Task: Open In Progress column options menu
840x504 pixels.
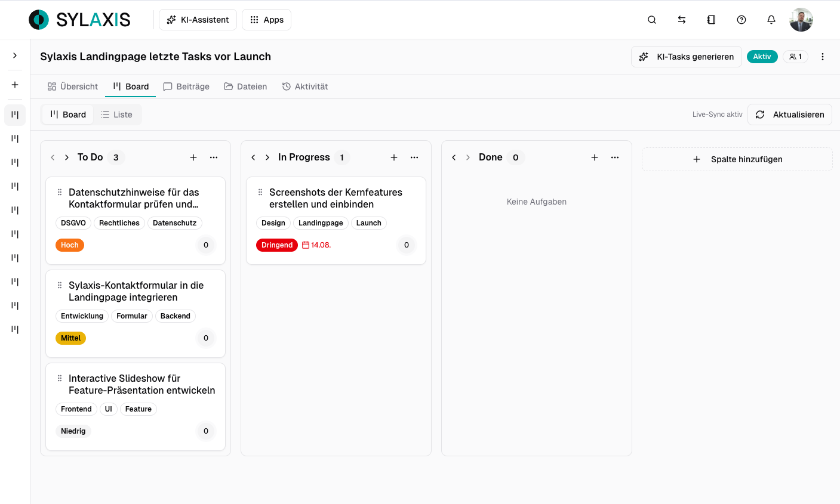Action: pos(414,157)
